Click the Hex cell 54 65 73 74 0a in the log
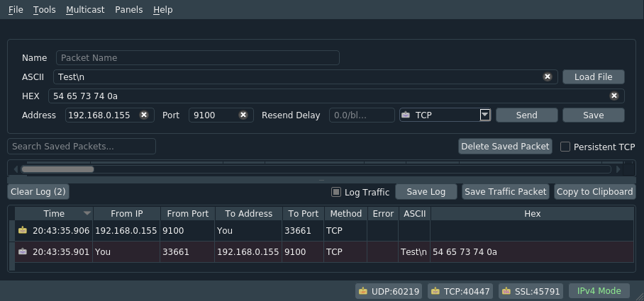Image resolution: width=644 pixels, height=301 pixels. click(532, 252)
